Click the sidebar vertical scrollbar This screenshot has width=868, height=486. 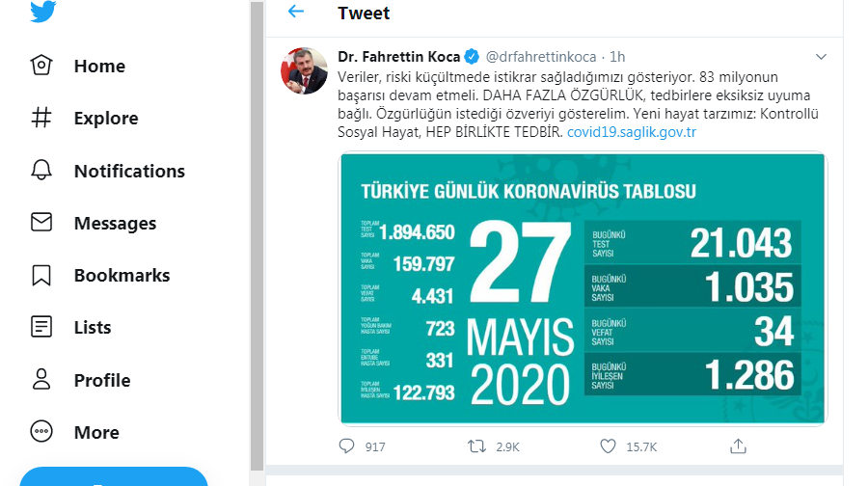[x=257, y=241]
